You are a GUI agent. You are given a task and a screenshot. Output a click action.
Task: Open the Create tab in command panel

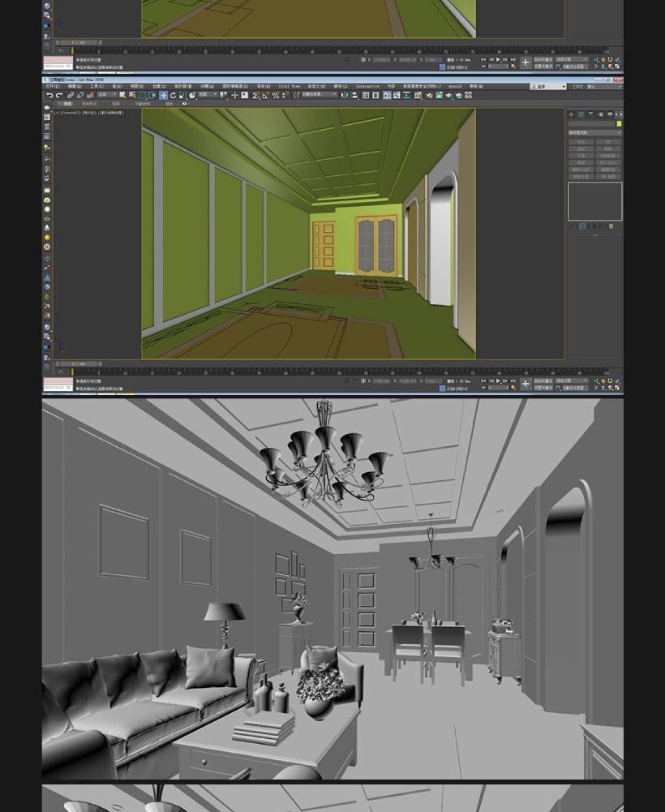click(571, 114)
